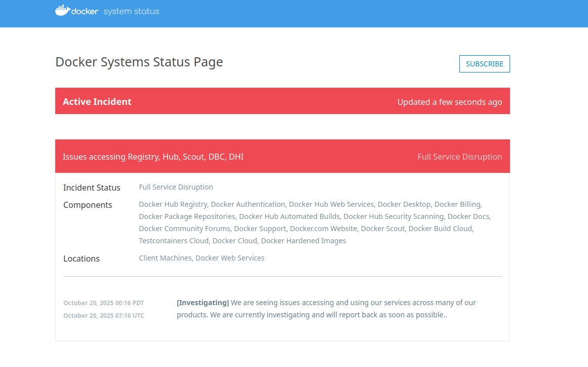Open incident 'Issues accessing Registry, Hub, Scout, DBC, DHI'
The height and width of the screenshot is (367, 588).
[153, 157]
